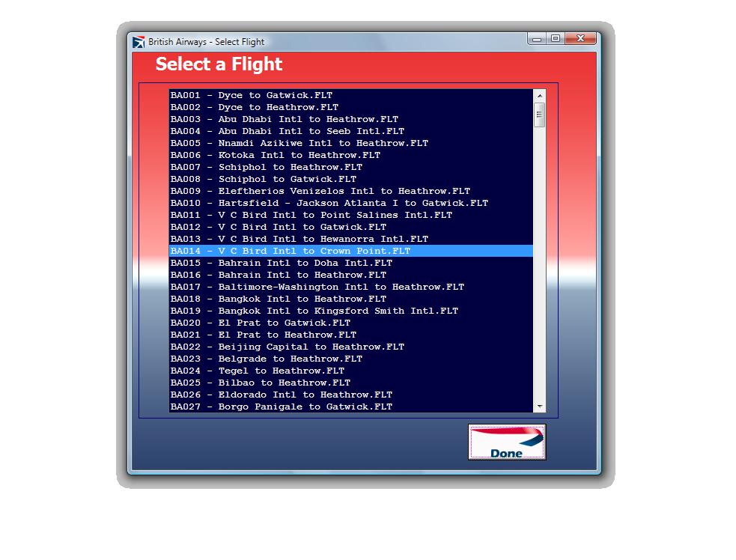The image size is (736, 560).
Task: Select BA025 Bilbao to Heathrow
Action: point(351,383)
